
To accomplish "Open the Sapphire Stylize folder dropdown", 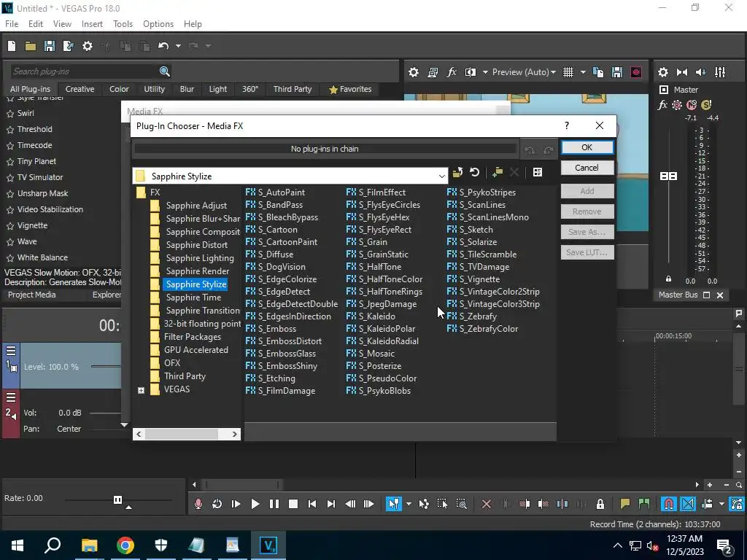I will (441, 176).
